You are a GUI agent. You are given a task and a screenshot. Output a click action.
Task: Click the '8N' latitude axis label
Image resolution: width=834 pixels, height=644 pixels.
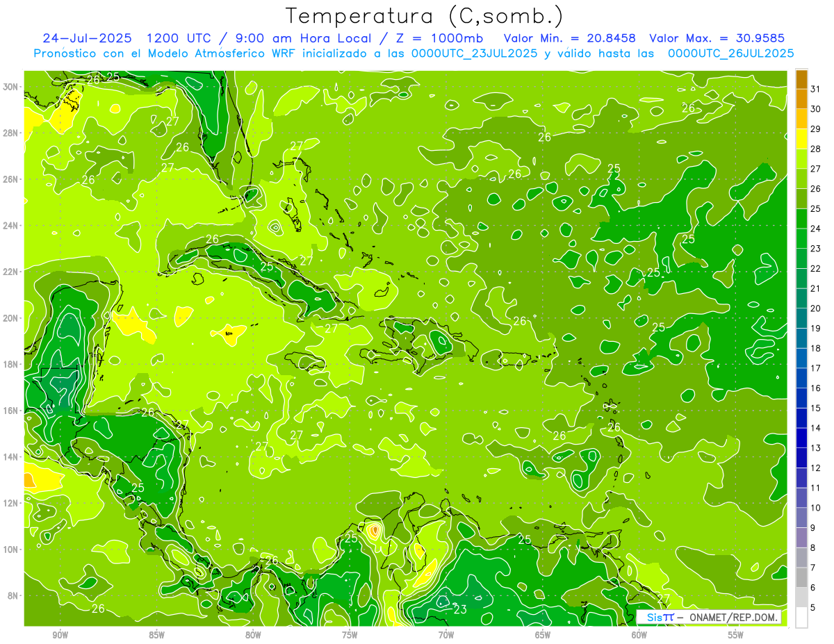(x=14, y=595)
